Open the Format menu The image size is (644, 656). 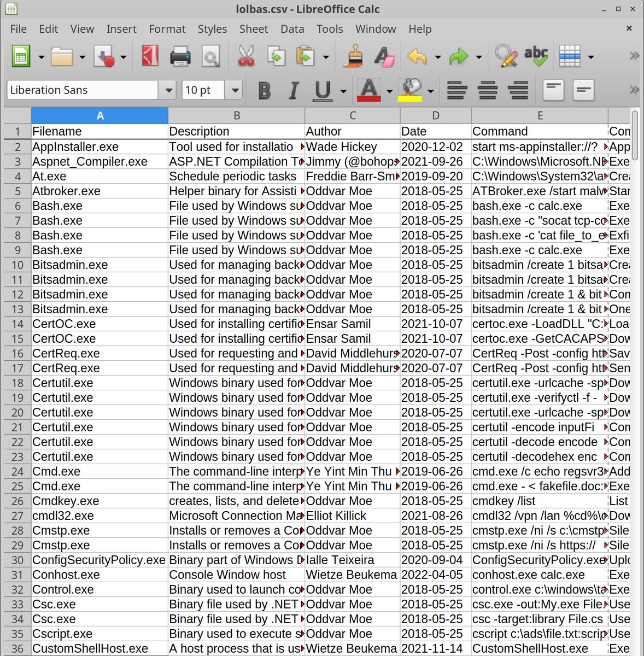pos(167,29)
